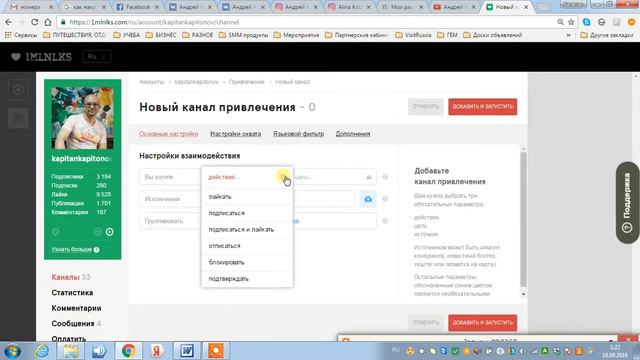Image resolution: width=640 pixels, height=360 pixels.
Task: Open 'Доски объявлений' bookmarks folder
Action: [493, 35]
